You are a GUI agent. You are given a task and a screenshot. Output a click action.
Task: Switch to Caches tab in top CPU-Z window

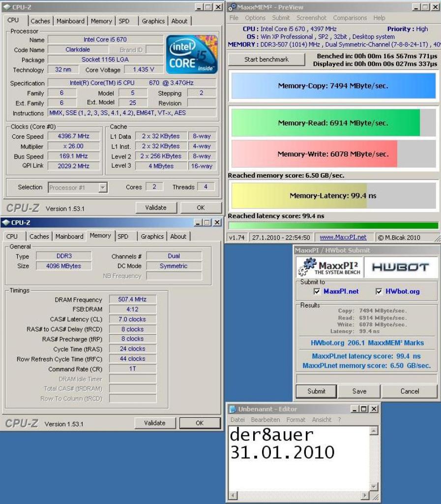[40, 21]
